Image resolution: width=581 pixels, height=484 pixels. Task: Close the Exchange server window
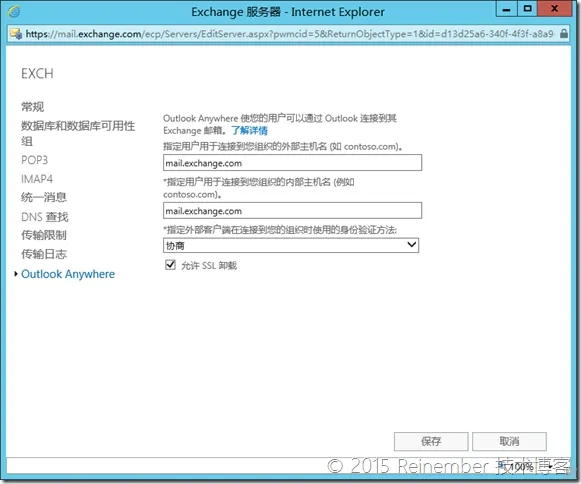point(555,9)
